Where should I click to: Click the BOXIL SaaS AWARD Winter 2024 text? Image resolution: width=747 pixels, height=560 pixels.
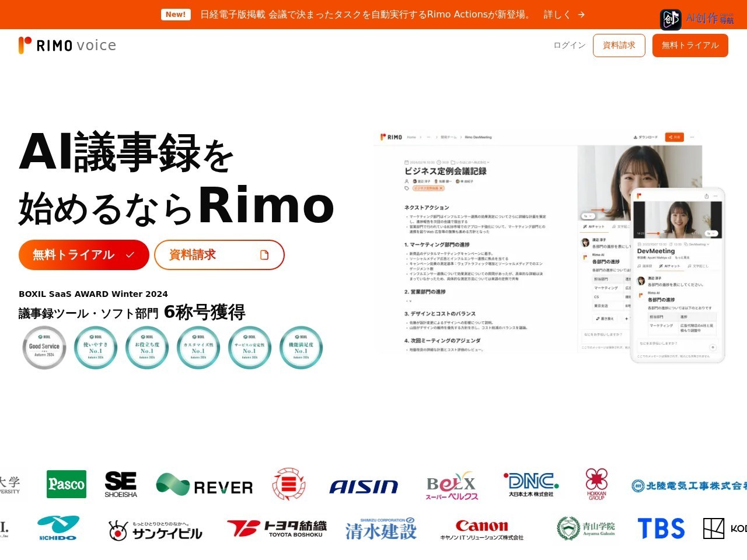tap(93, 294)
